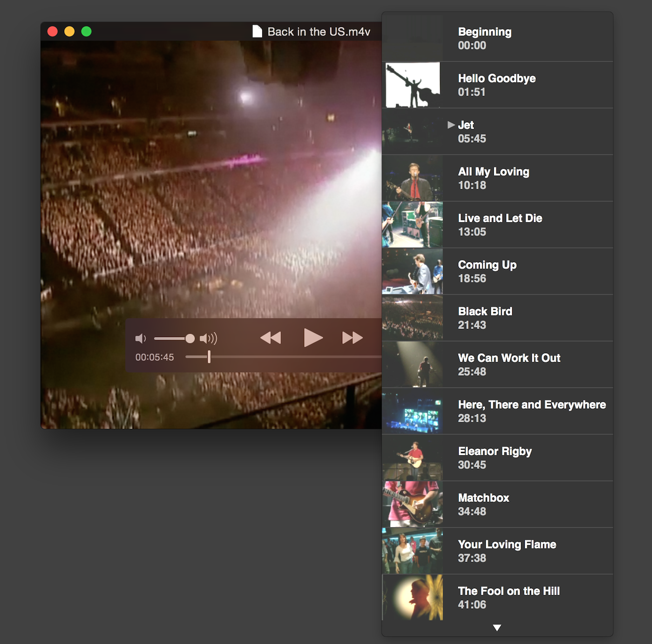Viewport: 652px width, 644px height.
Task: Click the 37:38 timestamp
Action: (472, 558)
